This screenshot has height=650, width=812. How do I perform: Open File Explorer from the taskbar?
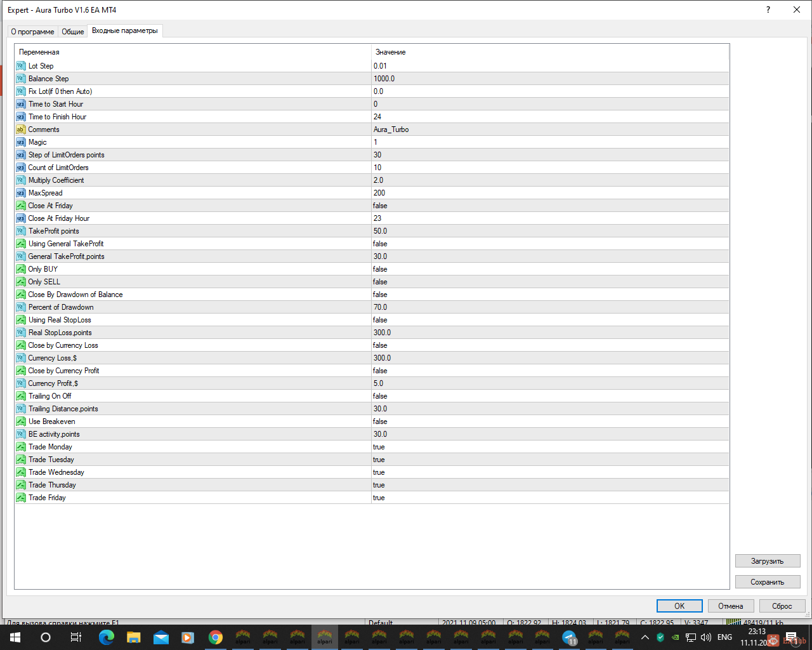tap(133, 637)
